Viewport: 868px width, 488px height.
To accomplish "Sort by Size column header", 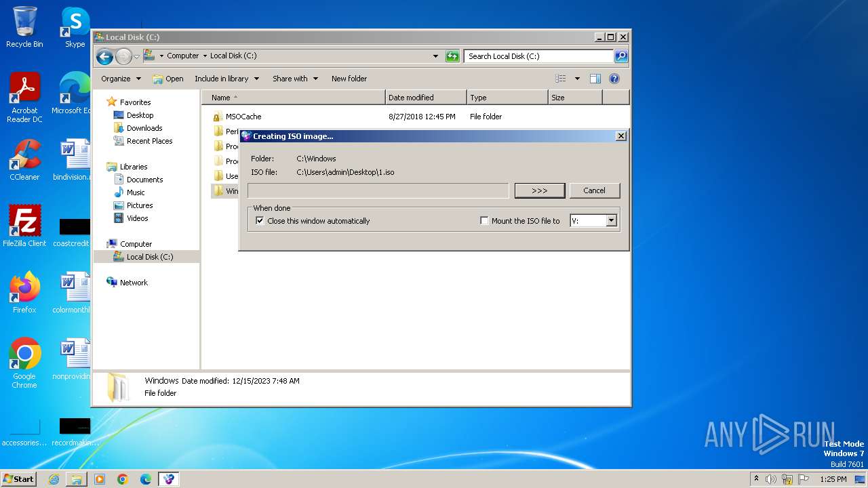I will [x=575, y=98].
